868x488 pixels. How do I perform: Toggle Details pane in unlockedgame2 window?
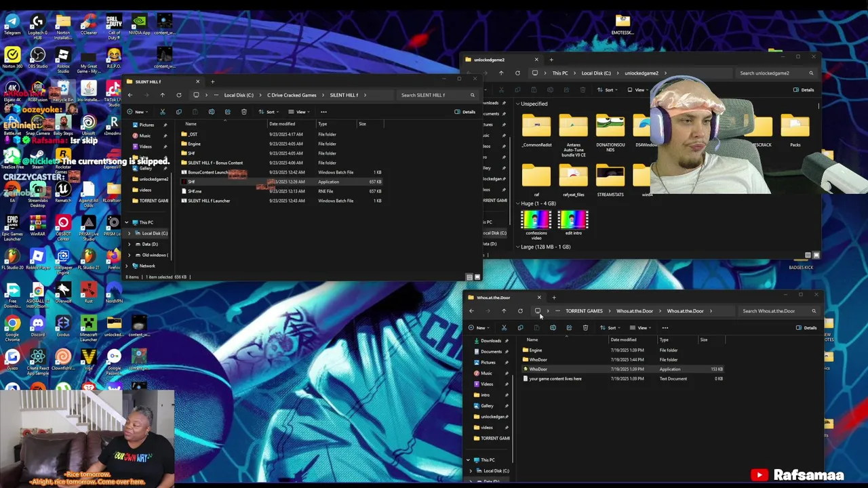804,90
